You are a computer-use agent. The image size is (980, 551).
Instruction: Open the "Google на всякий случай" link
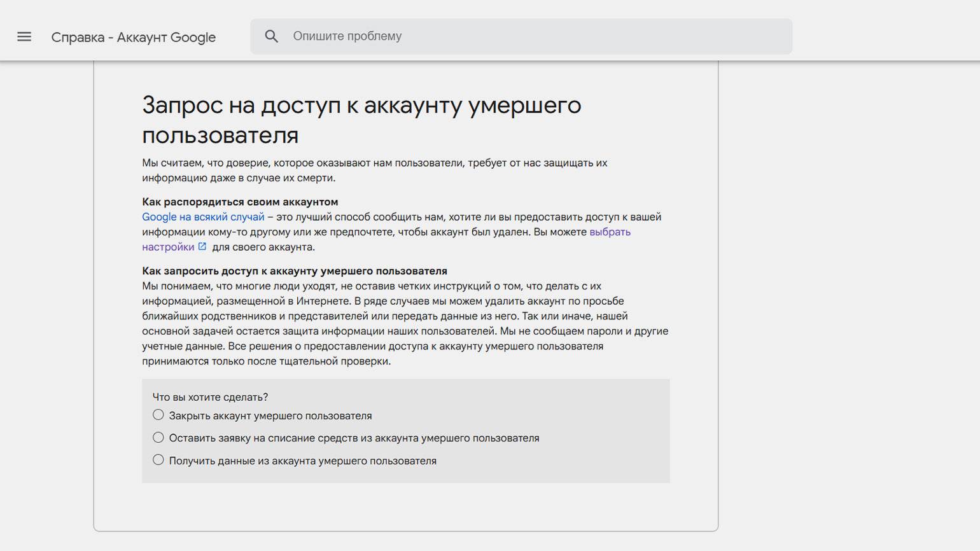click(203, 217)
